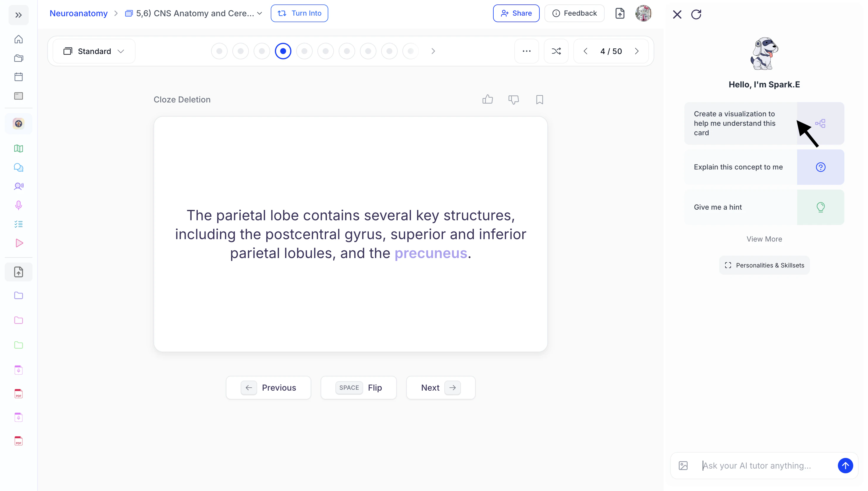
Task: Select the currently active fourth card dot
Action: tap(283, 51)
